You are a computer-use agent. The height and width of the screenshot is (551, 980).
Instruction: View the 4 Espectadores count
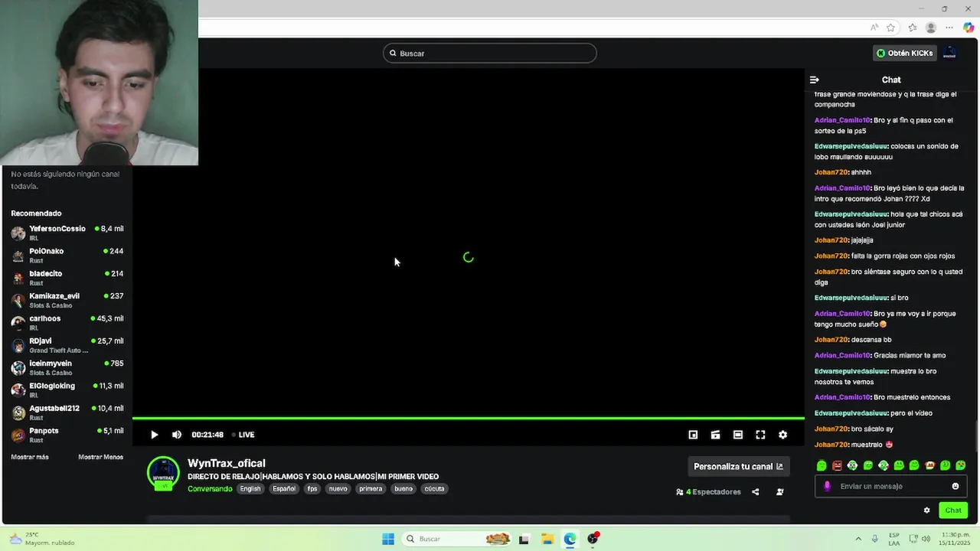[708, 492]
